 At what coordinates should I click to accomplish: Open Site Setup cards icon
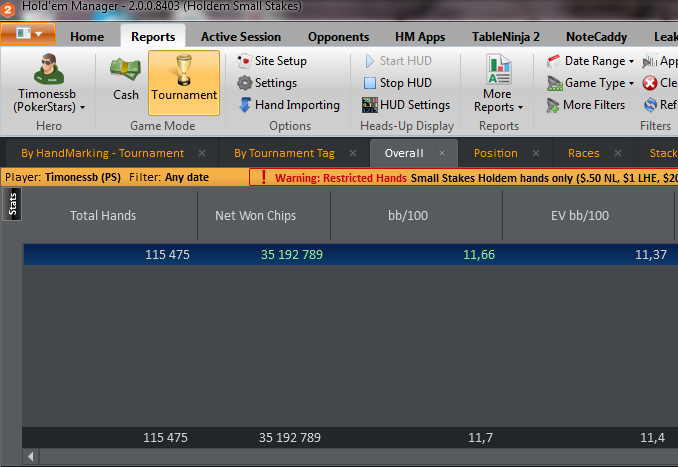tap(244, 61)
